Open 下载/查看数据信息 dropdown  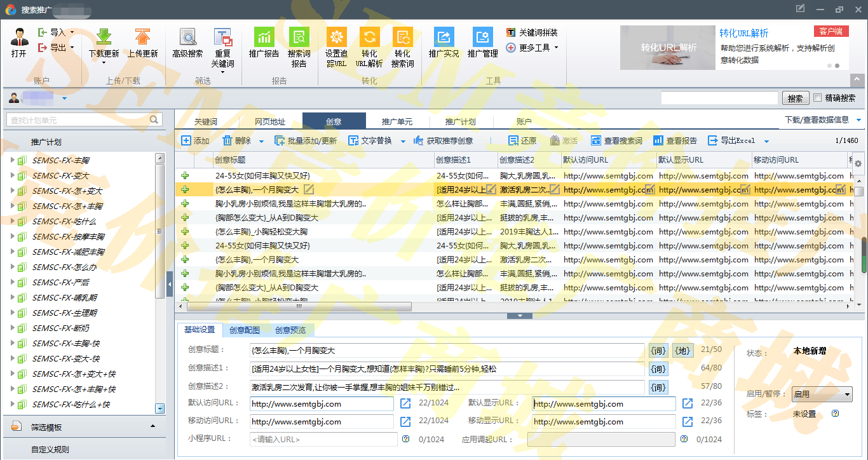pos(822,119)
